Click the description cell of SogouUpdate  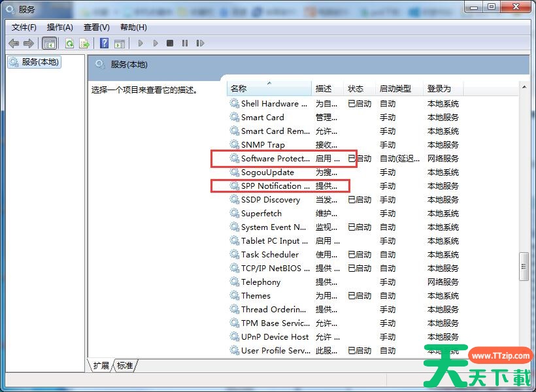[x=326, y=172]
